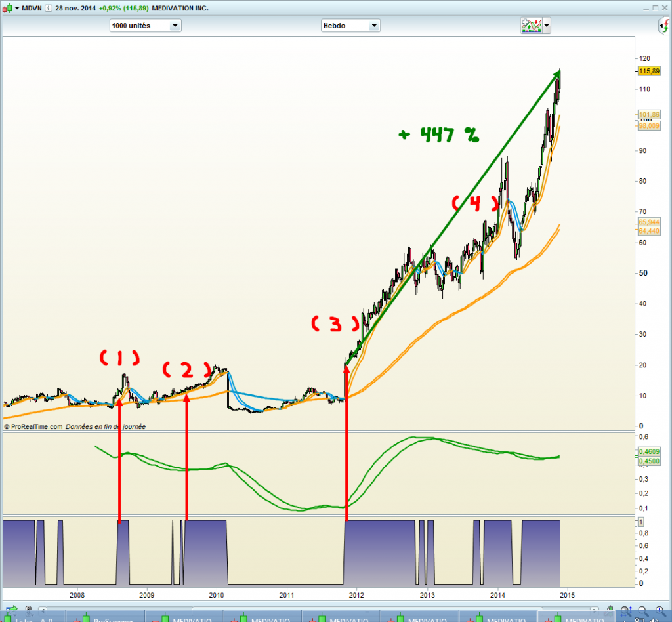
Task: Click the 115,89 current price label
Action: [648, 70]
